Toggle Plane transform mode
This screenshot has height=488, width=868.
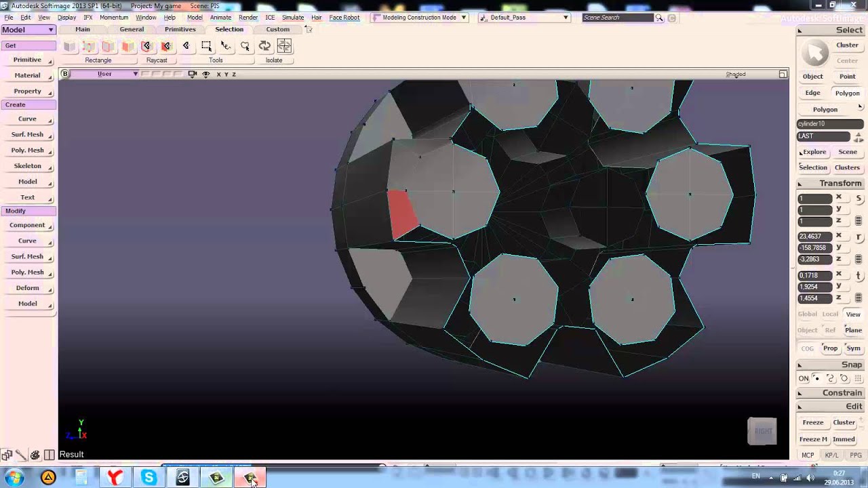[853, 330]
